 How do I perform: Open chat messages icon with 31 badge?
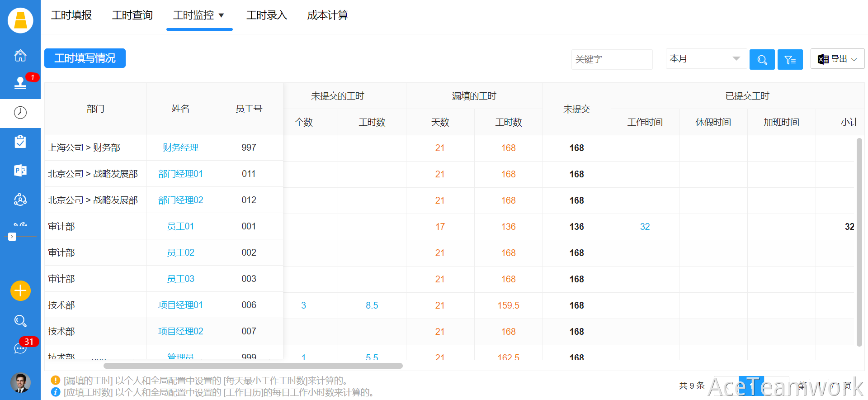[20, 348]
